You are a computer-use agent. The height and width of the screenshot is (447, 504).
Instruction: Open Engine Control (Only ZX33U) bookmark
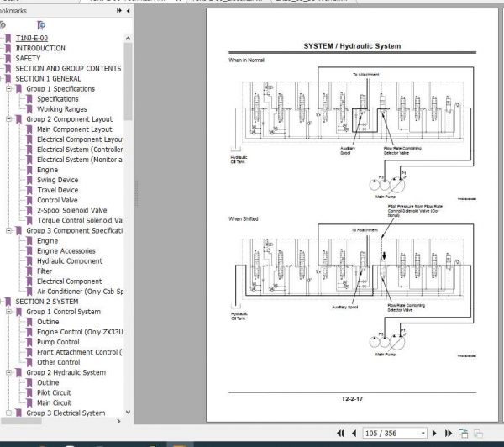pos(80,332)
